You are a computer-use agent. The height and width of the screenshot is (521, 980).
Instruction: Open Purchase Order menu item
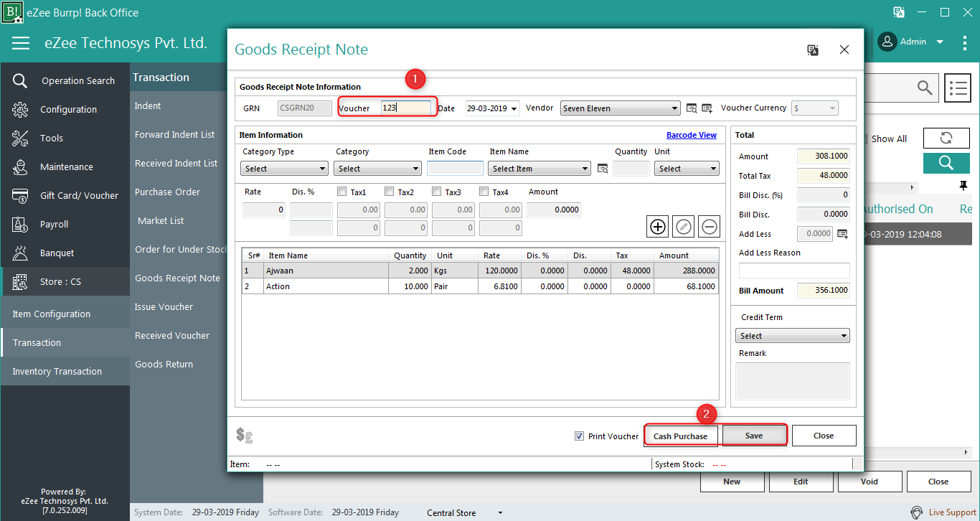click(x=168, y=192)
